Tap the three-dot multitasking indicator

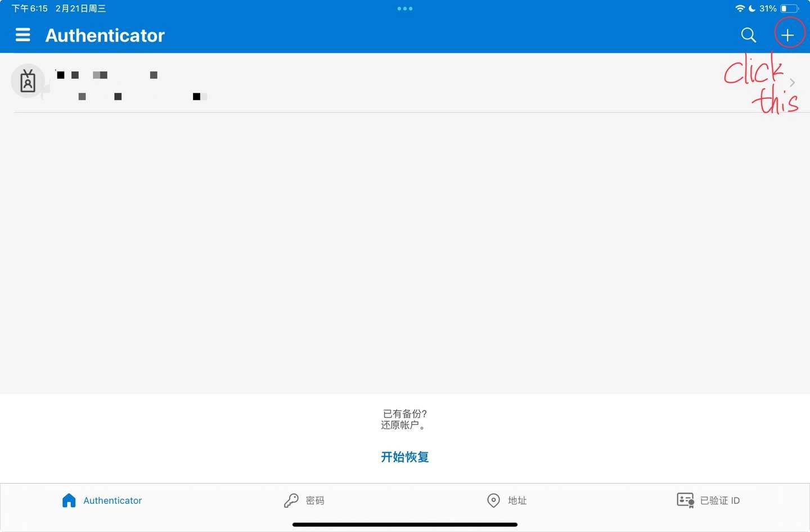[405, 8]
